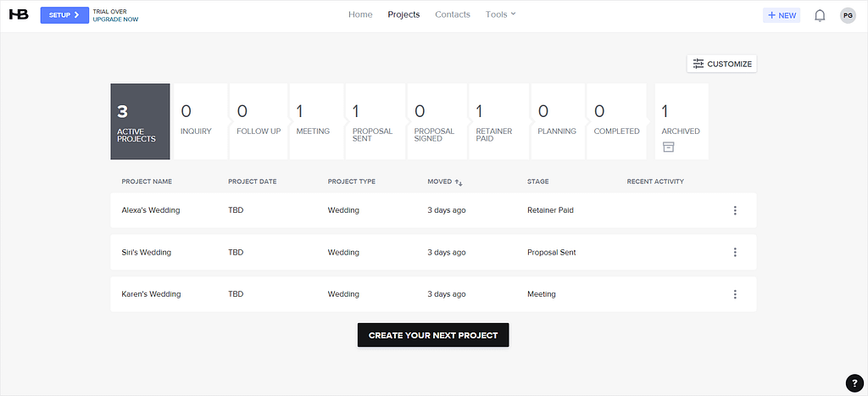Viewport: 868px width, 396px height.
Task: Open options menu for Alexa's Wedding
Action: (x=735, y=210)
